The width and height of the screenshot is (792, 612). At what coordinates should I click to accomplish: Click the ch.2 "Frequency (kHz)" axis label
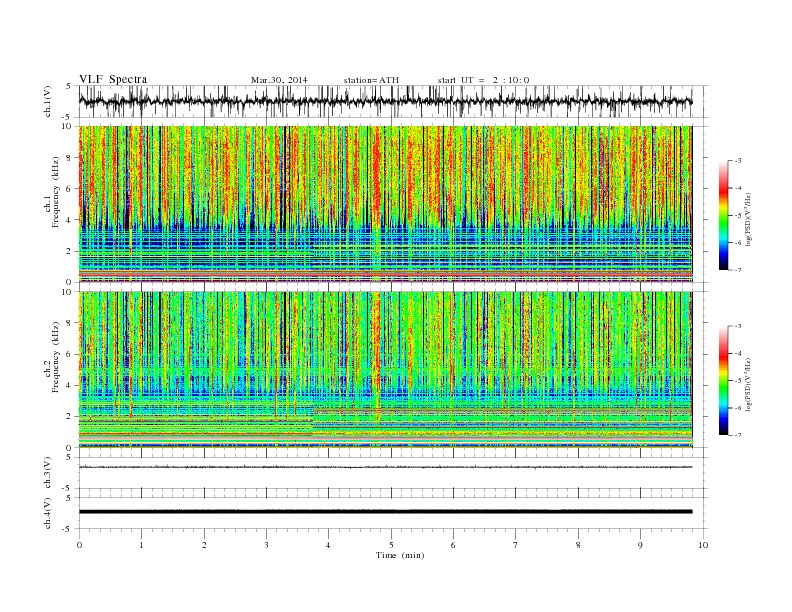(x=56, y=357)
